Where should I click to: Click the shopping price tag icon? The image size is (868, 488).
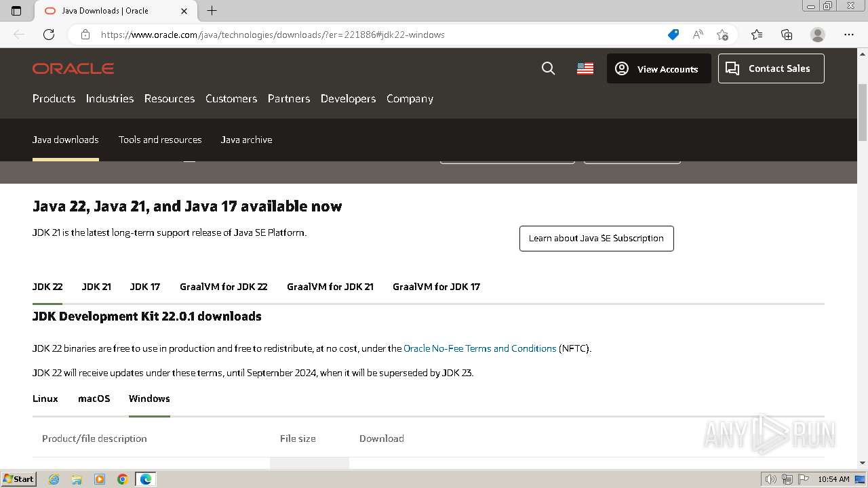[x=673, y=35]
